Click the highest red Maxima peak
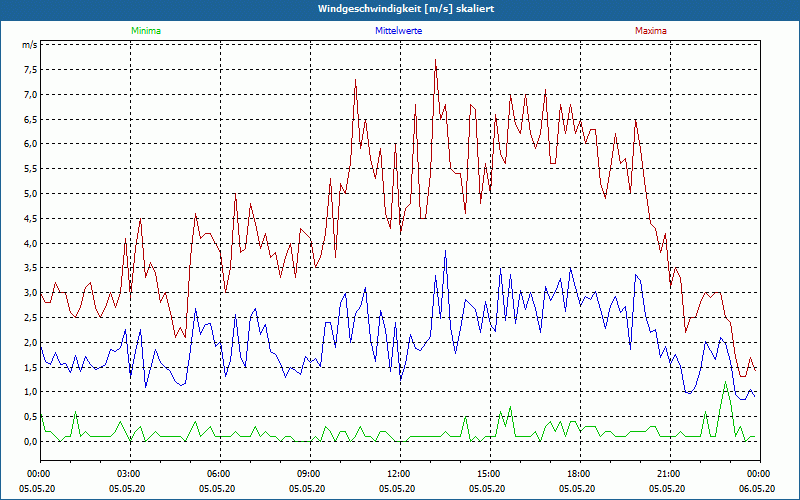800x500 pixels. tap(435, 60)
